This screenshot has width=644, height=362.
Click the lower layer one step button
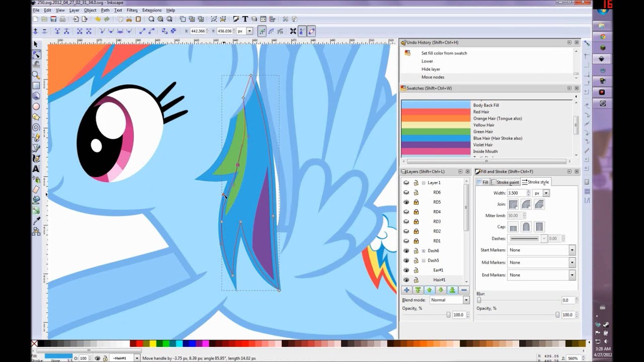coord(441,290)
